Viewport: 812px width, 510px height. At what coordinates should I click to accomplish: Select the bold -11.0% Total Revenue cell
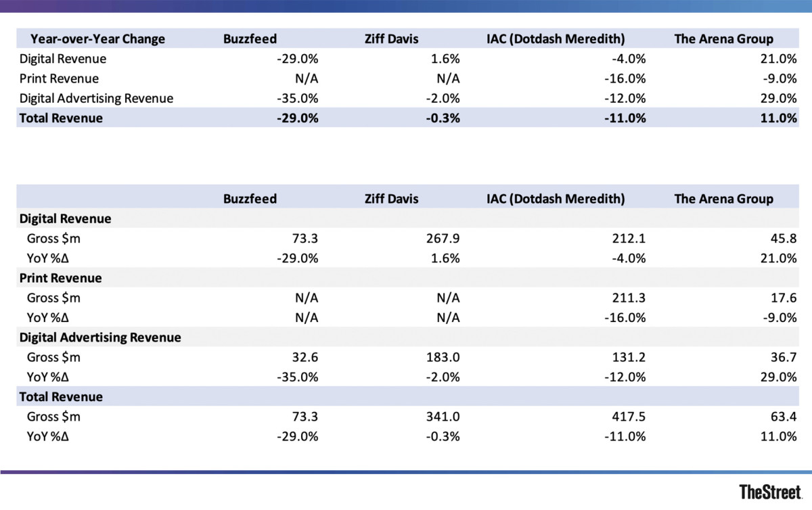click(x=626, y=118)
